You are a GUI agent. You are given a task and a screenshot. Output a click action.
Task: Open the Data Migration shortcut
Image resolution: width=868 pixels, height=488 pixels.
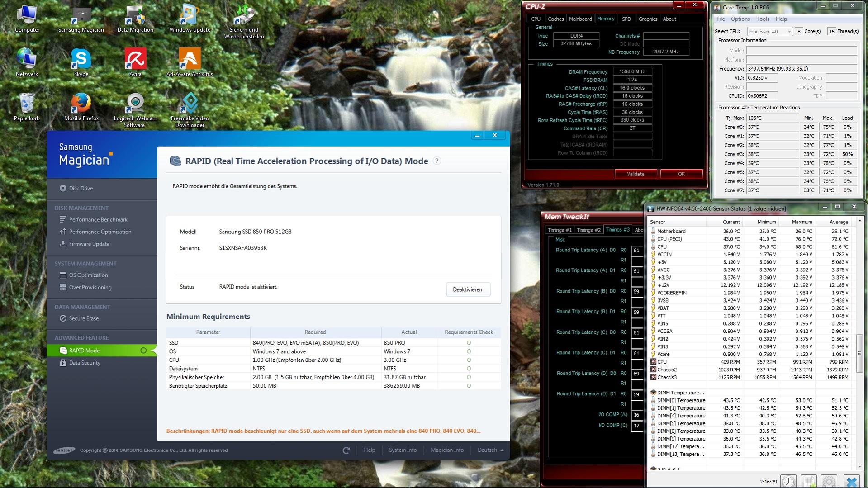[135, 19]
